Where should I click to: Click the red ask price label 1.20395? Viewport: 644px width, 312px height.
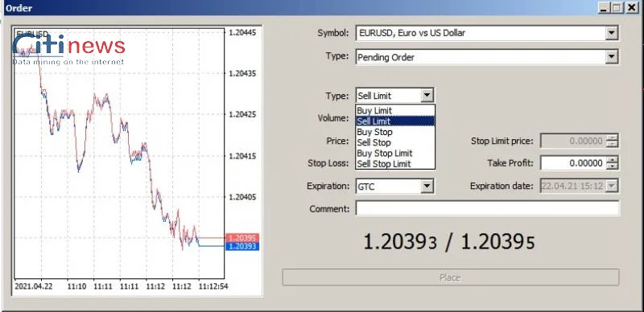242,238
